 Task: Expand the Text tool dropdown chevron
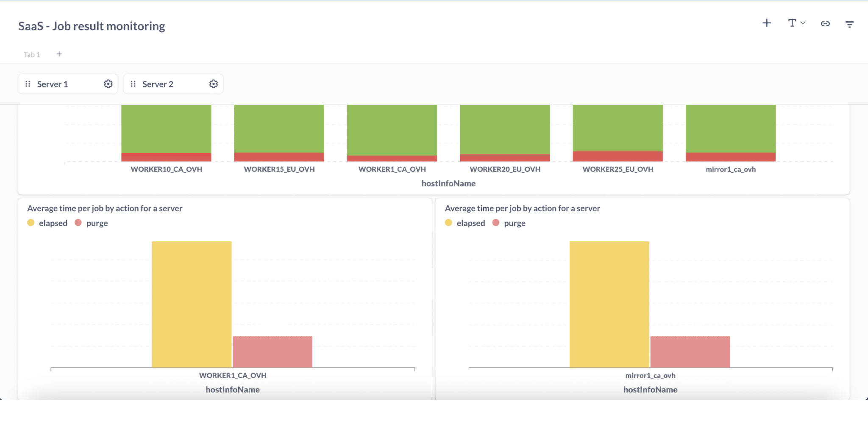[802, 23]
